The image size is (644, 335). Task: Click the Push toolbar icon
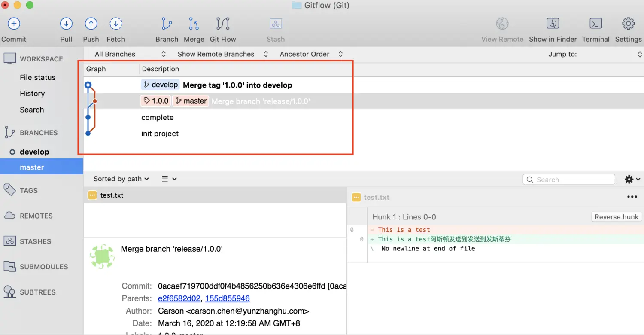point(91,24)
